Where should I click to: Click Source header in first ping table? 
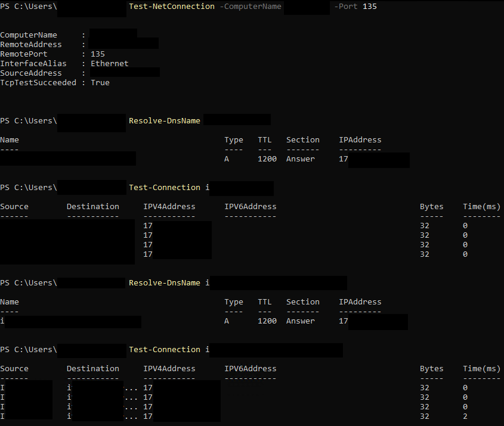pyautogui.click(x=14, y=207)
